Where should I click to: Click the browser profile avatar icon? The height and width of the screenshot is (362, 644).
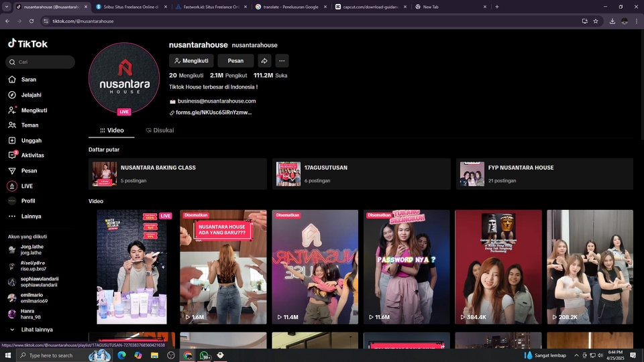click(x=625, y=21)
